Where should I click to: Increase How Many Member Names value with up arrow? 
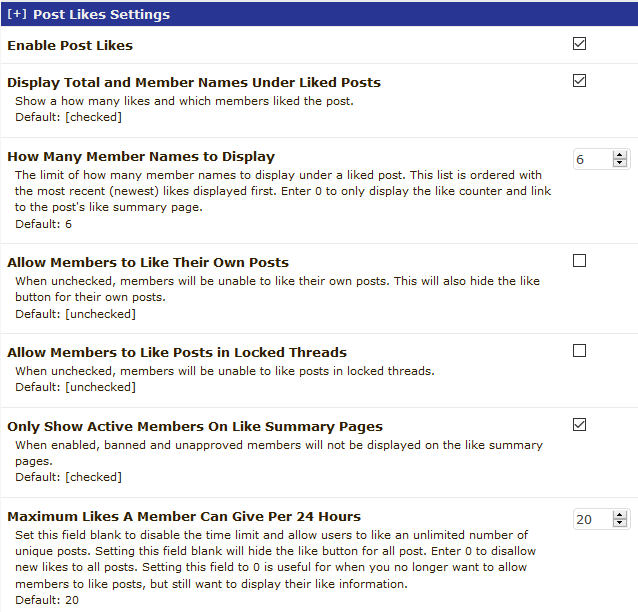620,155
